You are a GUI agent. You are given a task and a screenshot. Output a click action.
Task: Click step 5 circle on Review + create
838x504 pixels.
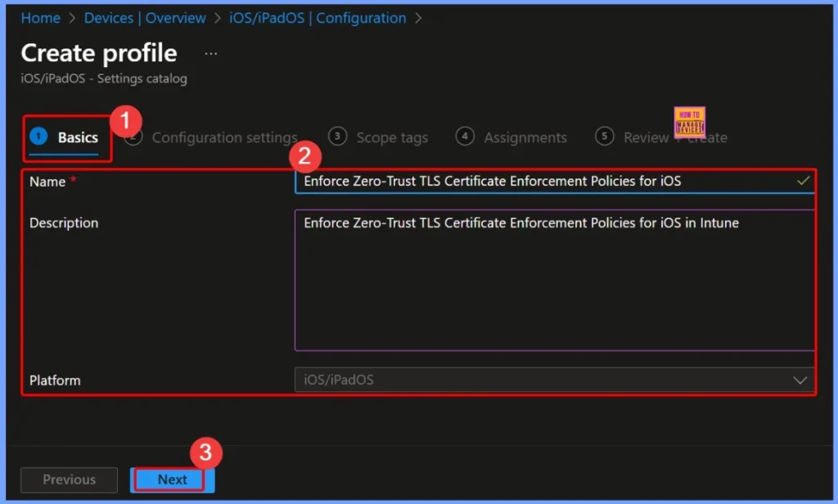[x=605, y=137]
